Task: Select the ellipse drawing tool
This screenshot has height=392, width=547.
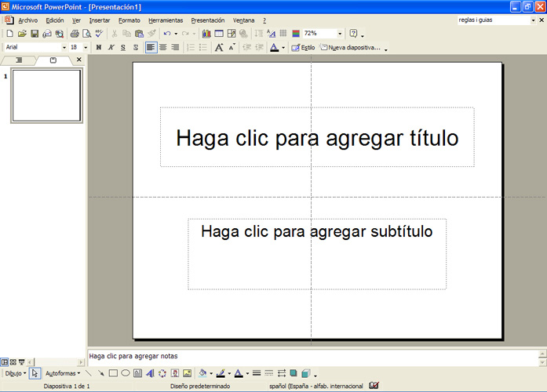Action: point(126,373)
